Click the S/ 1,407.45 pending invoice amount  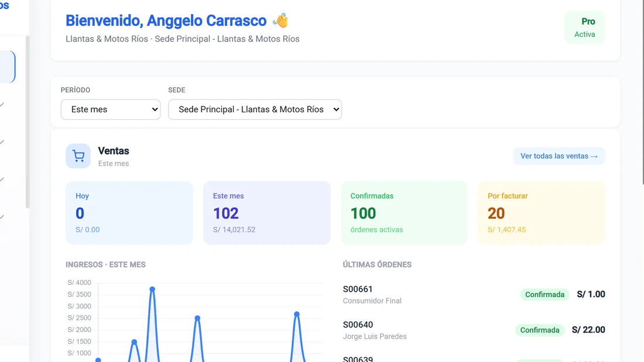tap(507, 230)
